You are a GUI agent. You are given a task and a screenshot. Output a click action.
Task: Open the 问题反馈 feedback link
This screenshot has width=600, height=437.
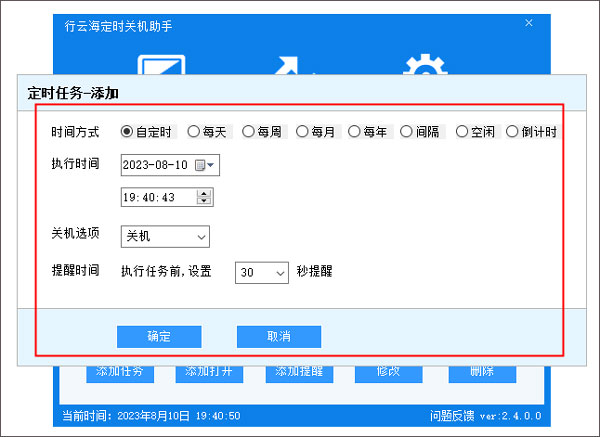[452, 416]
